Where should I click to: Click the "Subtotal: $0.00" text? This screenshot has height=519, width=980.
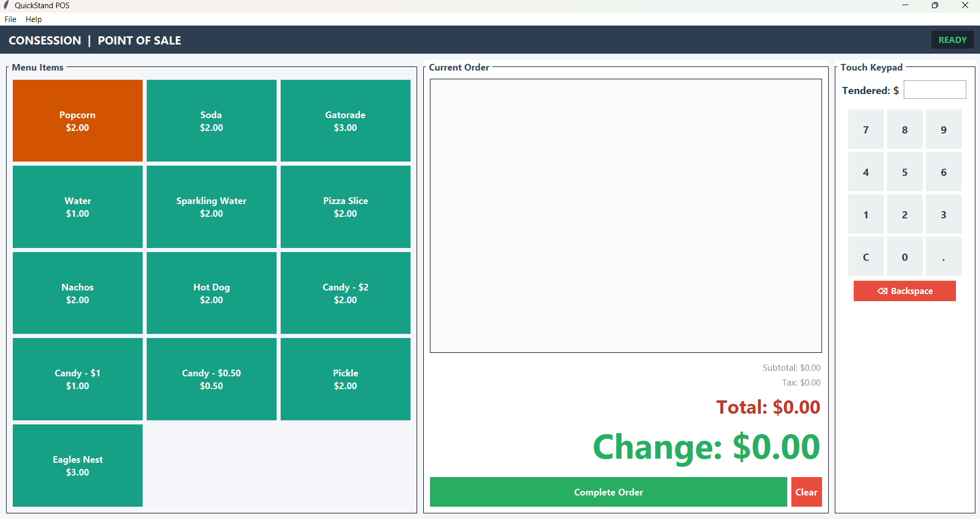(791, 368)
